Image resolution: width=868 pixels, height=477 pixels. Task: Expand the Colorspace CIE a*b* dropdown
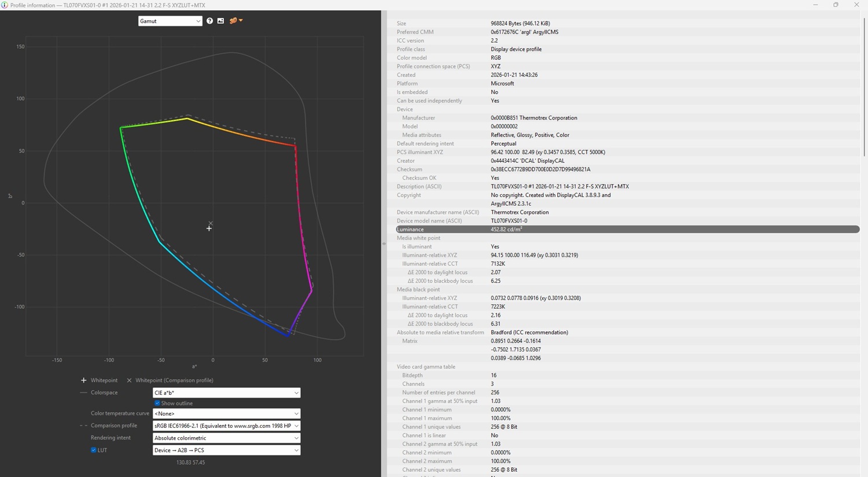coord(226,393)
